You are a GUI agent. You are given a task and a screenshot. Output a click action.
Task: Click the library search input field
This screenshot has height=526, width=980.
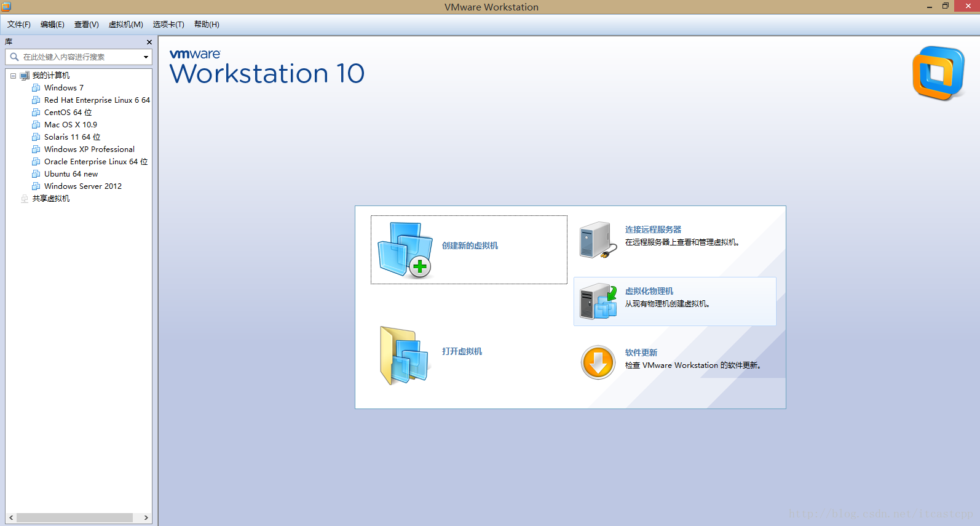click(x=80, y=57)
